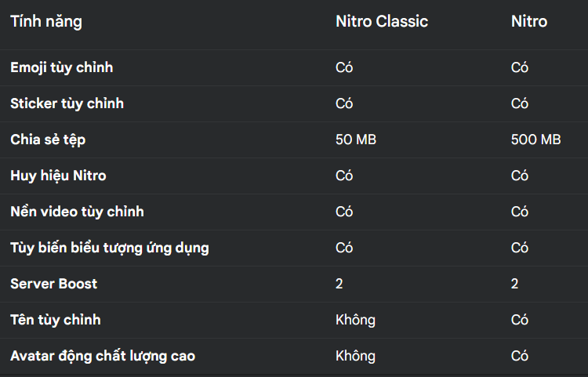This screenshot has width=588, height=377.
Task: Select the "Chia sẻ tệp" row label
Action: click(48, 140)
